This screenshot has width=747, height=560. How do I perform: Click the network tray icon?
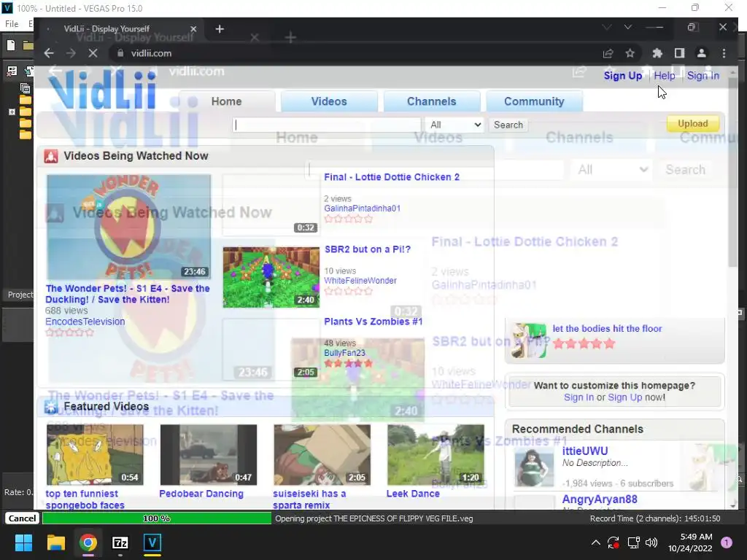(x=633, y=542)
